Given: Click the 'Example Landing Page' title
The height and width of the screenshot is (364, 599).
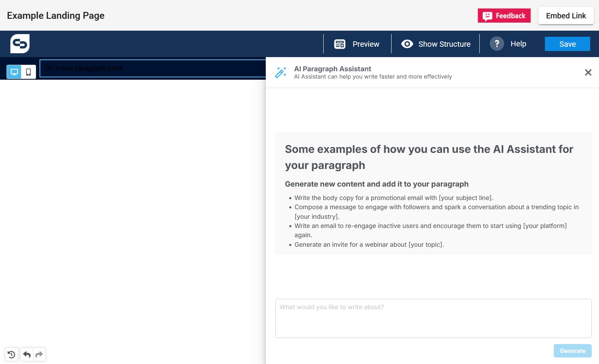Looking at the screenshot, I should point(56,16).
